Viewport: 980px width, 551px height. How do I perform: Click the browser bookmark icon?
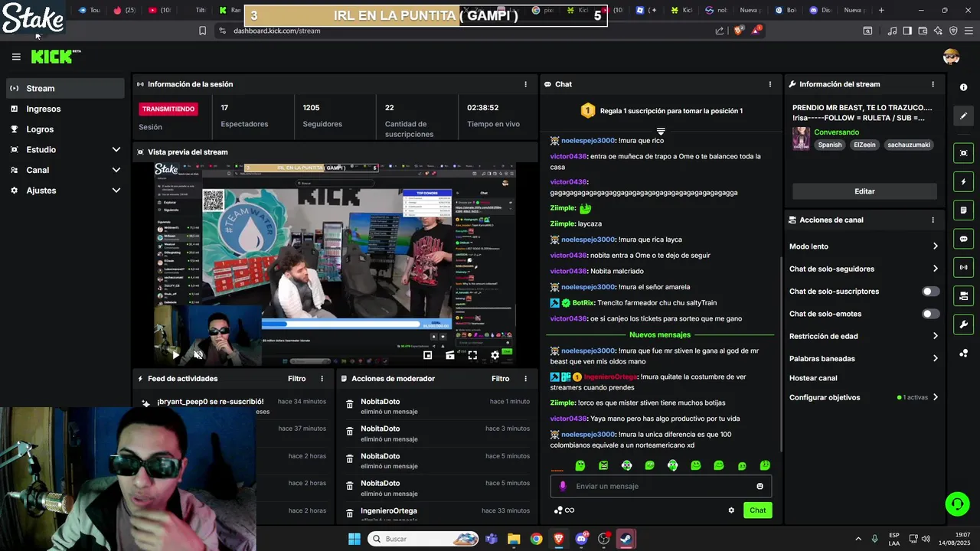202,31
